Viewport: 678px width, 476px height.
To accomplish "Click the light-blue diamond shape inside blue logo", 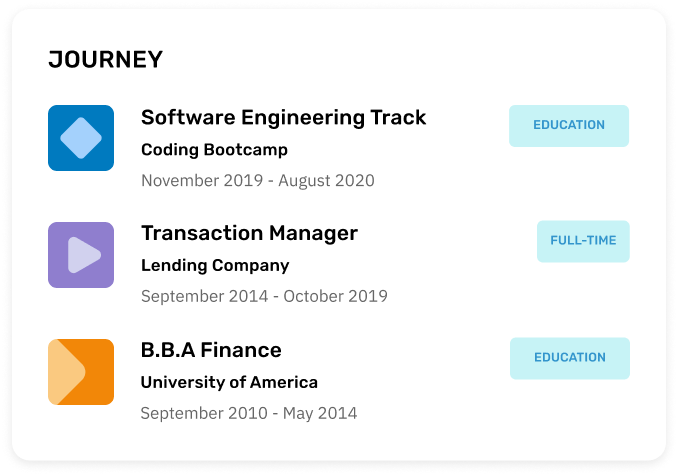I will 81,138.
